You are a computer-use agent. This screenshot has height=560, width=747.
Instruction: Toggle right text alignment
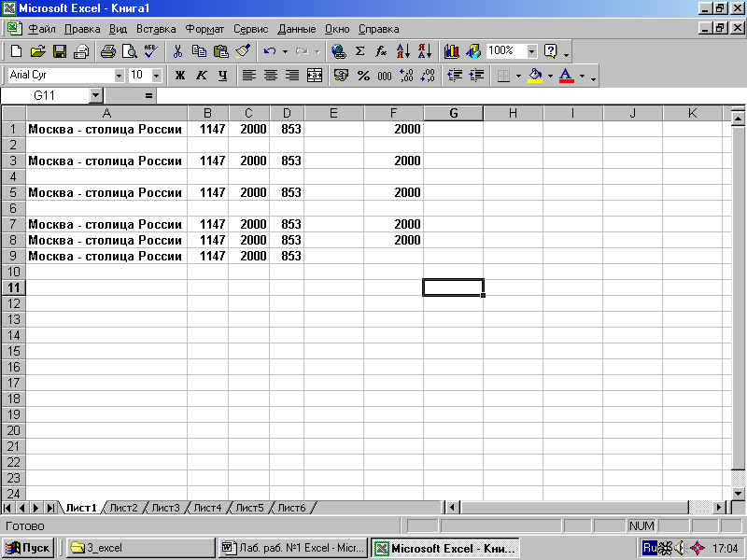[x=292, y=76]
